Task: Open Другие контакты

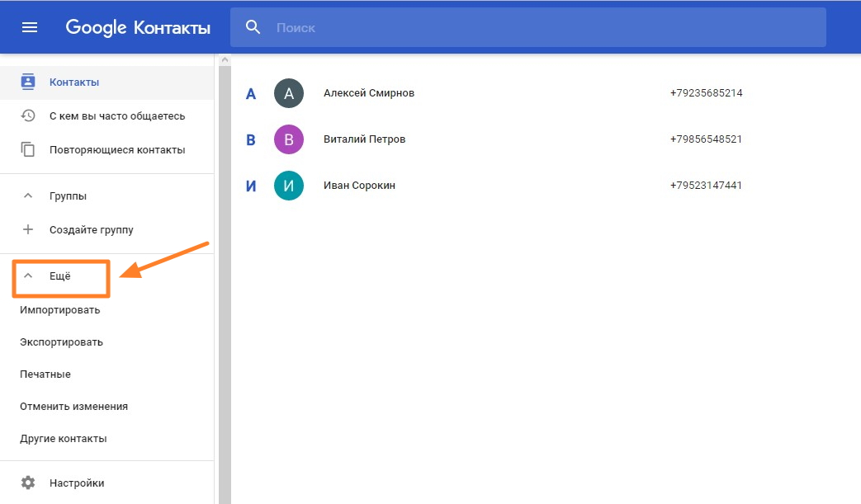Action: click(63, 439)
